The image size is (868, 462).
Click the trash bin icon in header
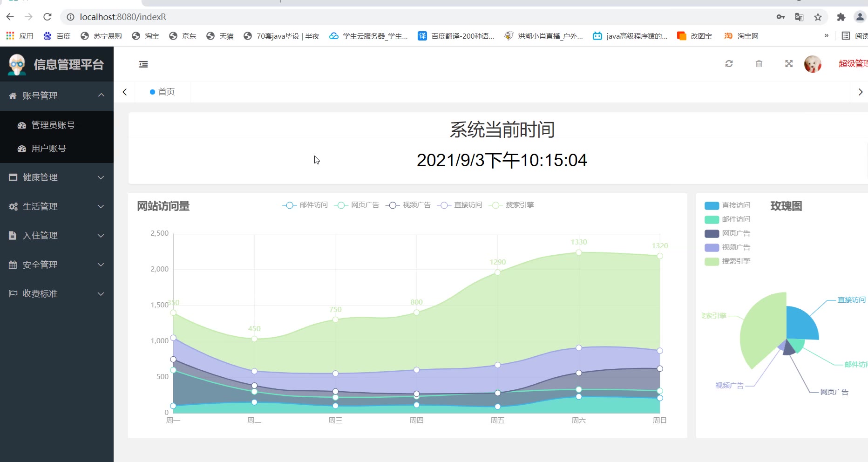[x=759, y=64]
